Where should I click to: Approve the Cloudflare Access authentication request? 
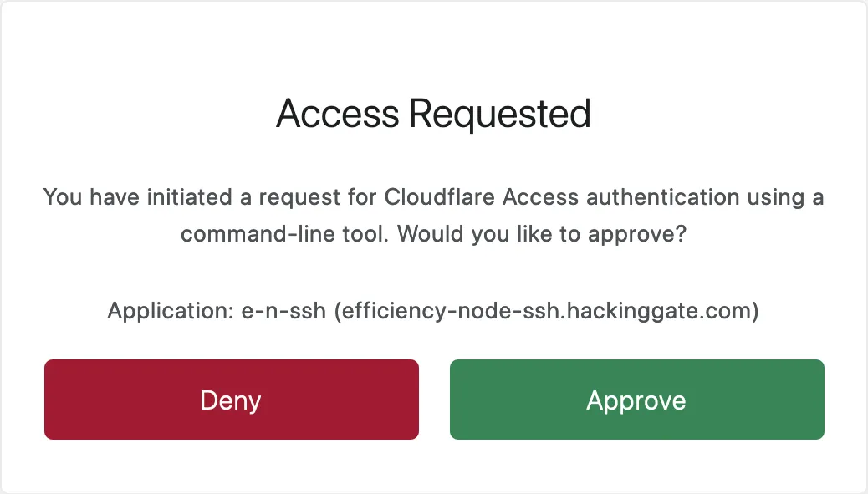point(636,400)
